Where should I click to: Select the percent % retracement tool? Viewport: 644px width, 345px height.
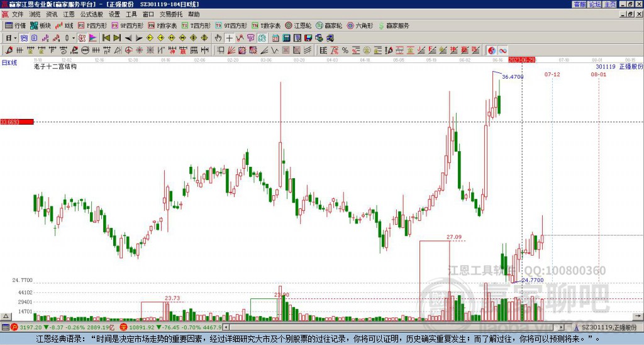coord(345,50)
